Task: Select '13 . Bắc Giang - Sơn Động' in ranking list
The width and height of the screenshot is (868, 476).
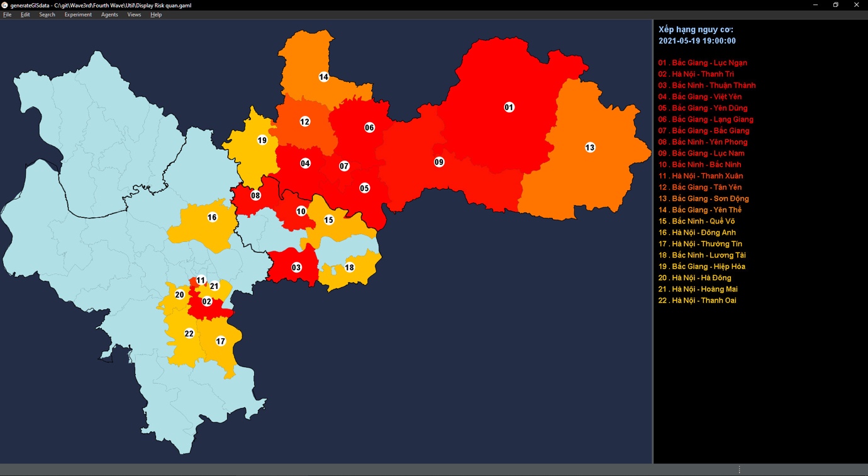Action: pyautogui.click(x=703, y=199)
